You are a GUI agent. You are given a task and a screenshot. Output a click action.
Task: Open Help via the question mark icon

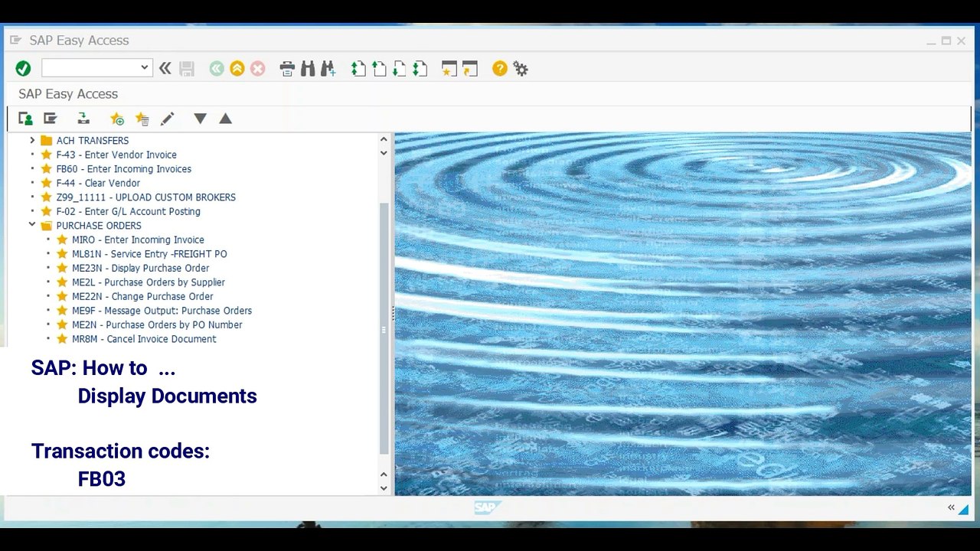(x=500, y=69)
